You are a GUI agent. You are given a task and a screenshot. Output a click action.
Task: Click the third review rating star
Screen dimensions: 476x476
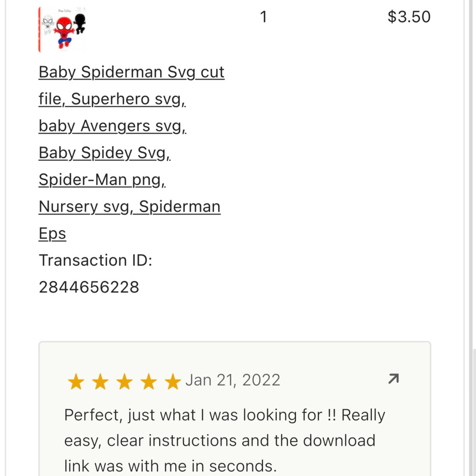124,381
